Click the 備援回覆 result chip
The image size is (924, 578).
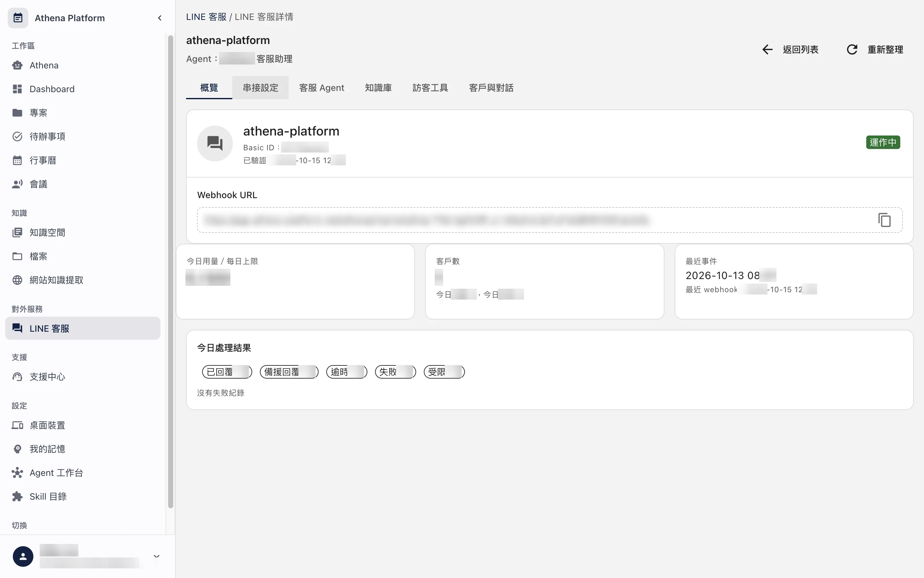[289, 372]
